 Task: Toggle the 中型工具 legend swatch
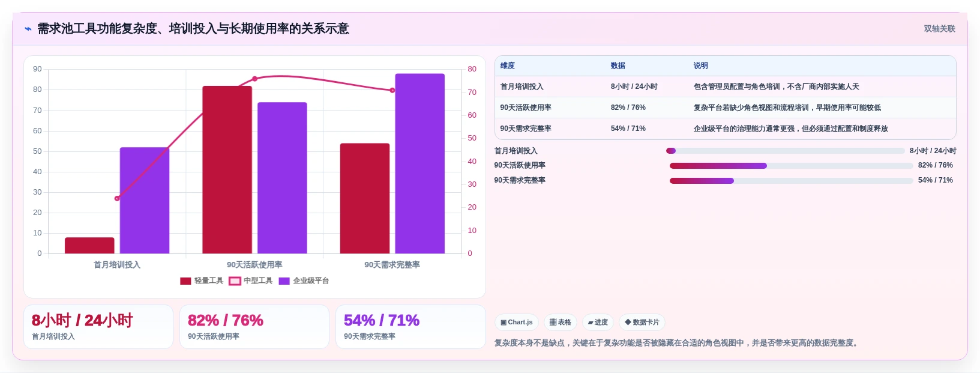235,281
